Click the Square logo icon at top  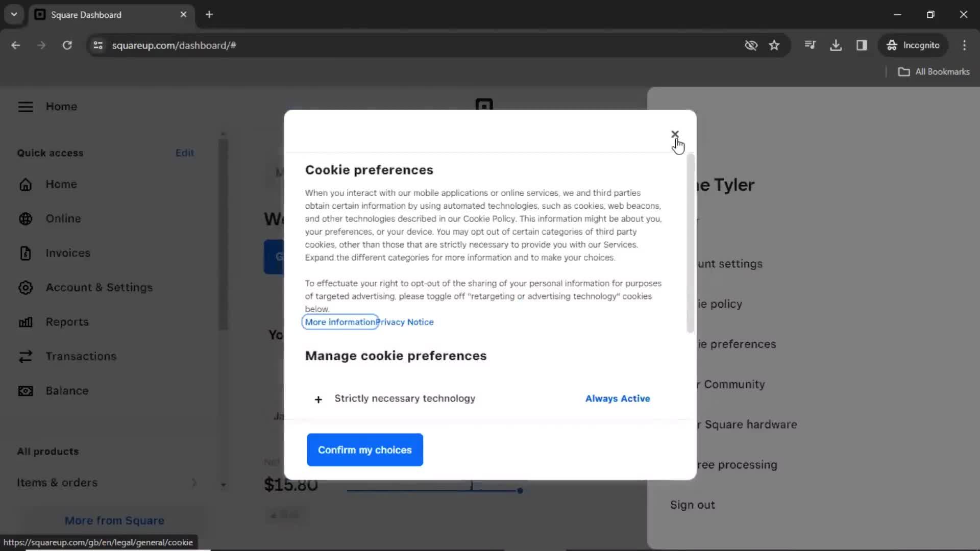click(x=484, y=106)
